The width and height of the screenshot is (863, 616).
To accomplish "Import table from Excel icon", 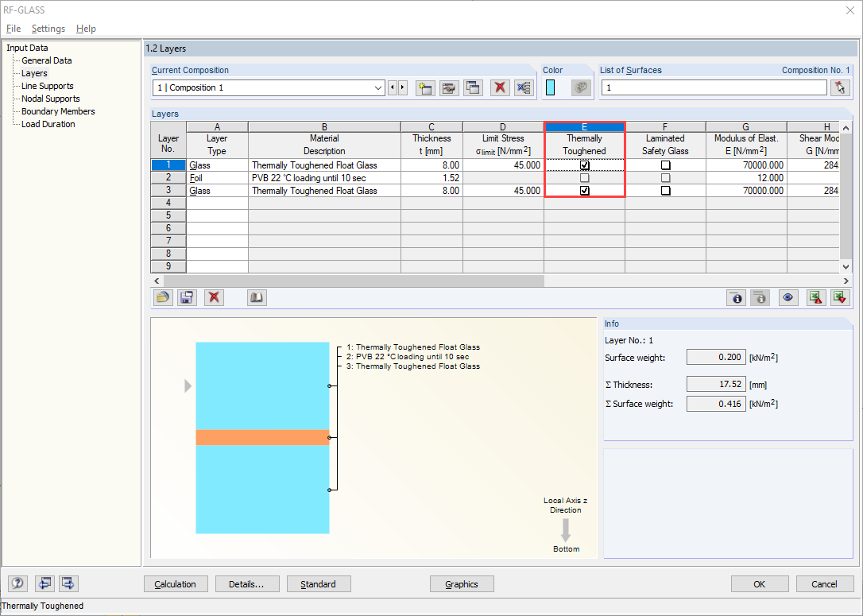I will (840, 298).
